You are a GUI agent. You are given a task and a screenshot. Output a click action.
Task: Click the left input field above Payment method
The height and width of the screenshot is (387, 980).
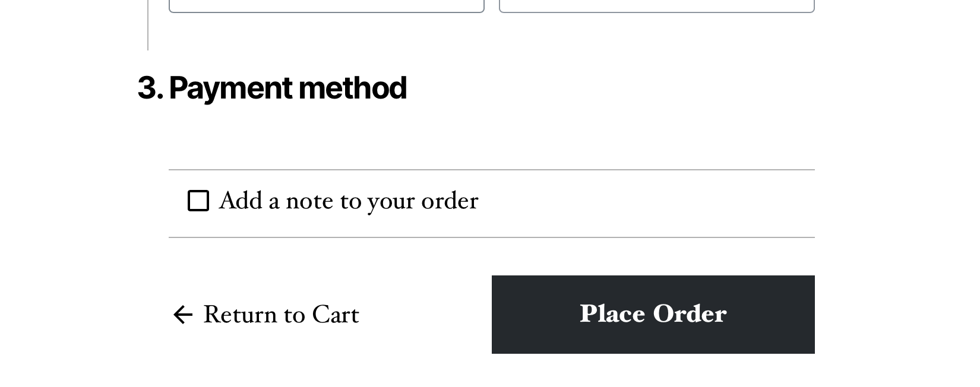pyautogui.click(x=327, y=5)
